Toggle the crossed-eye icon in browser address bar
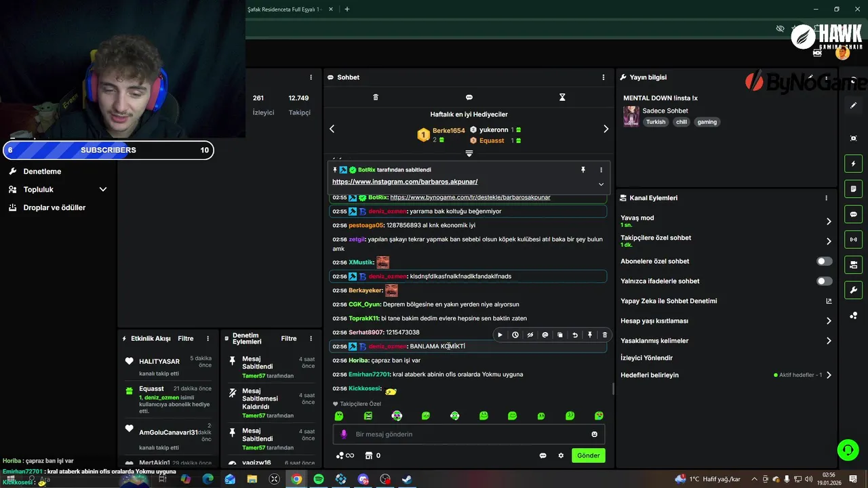 780,28
